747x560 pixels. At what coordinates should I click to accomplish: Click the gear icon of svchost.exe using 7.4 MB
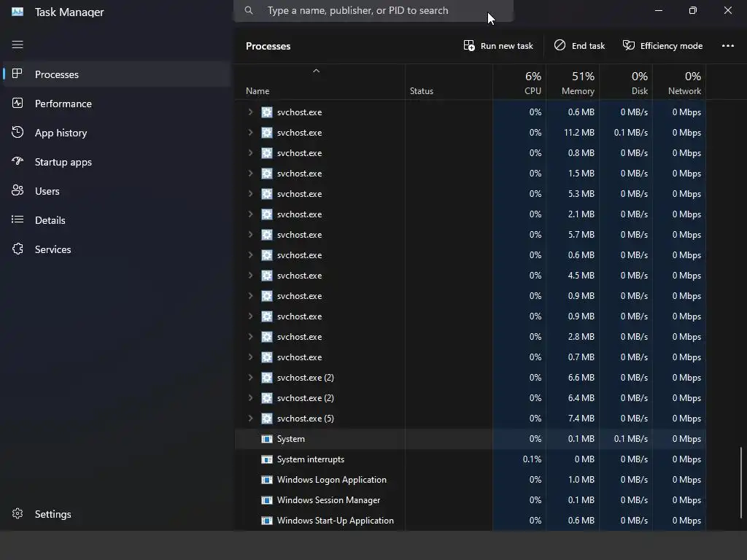point(267,418)
